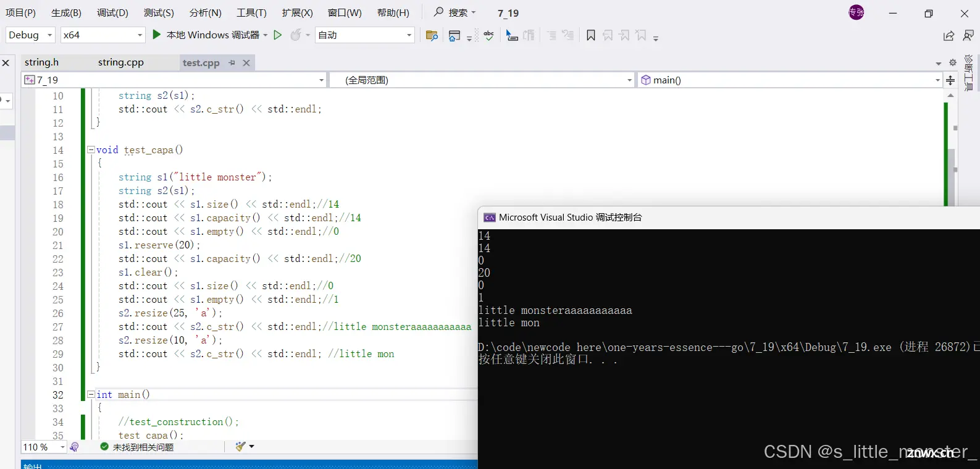Screen dimensions: 980x469
Task: Click the s1.reserve(20); code line
Action: pos(159,245)
